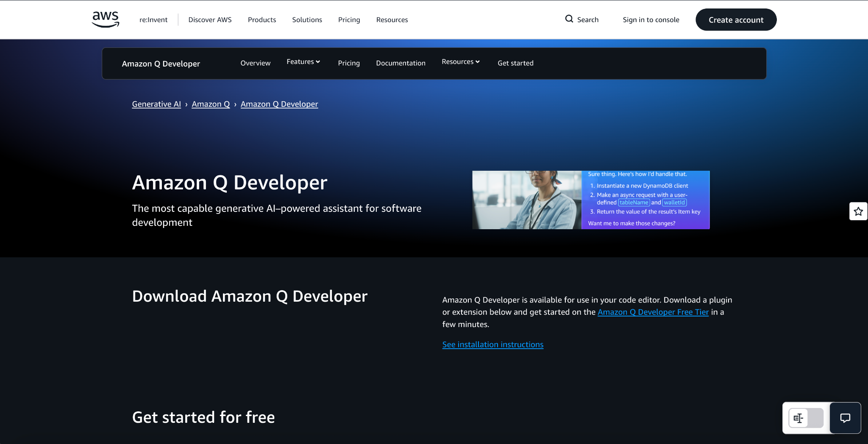
Task: Open re:Invent menu item
Action: 153,19
